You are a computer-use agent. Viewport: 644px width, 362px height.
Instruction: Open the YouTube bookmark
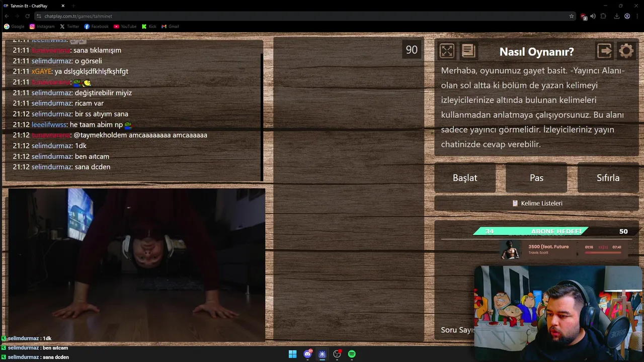tap(125, 26)
